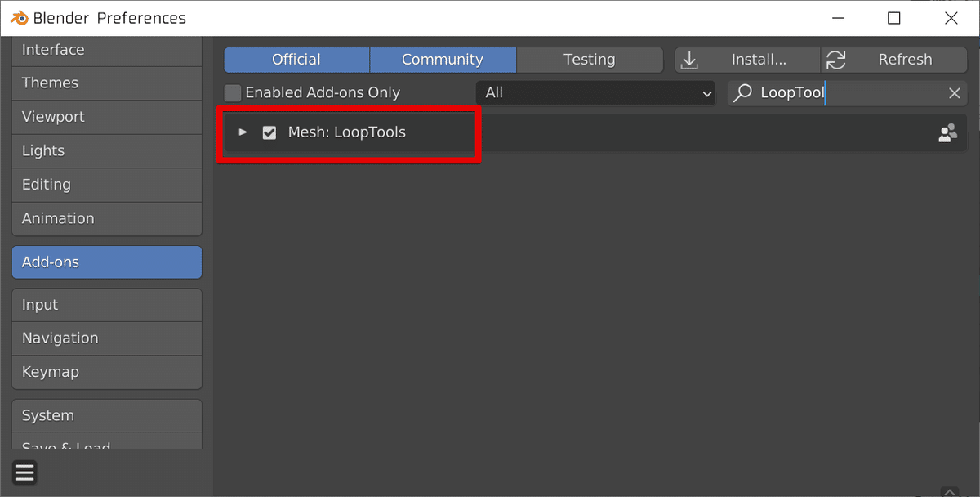This screenshot has width=980, height=497.
Task: Toggle the Testing support level filter
Action: click(x=590, y=60)
